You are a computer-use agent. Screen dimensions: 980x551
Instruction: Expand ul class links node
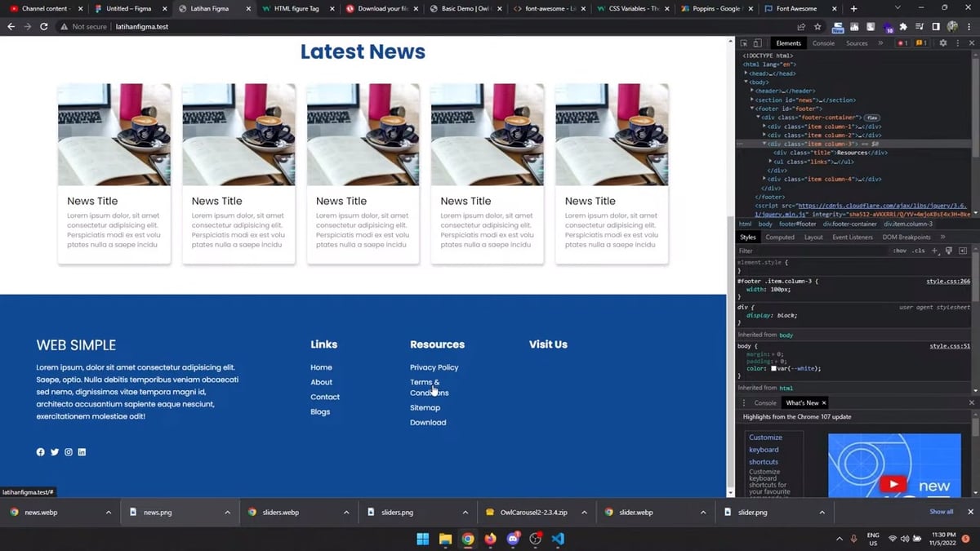click(x=770, y=162)
